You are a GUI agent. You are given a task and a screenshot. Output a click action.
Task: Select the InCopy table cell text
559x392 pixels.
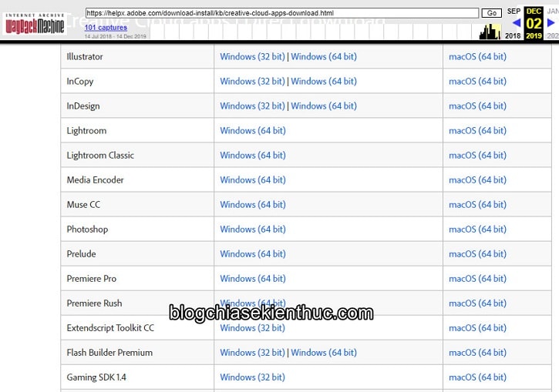click(80, 82)
